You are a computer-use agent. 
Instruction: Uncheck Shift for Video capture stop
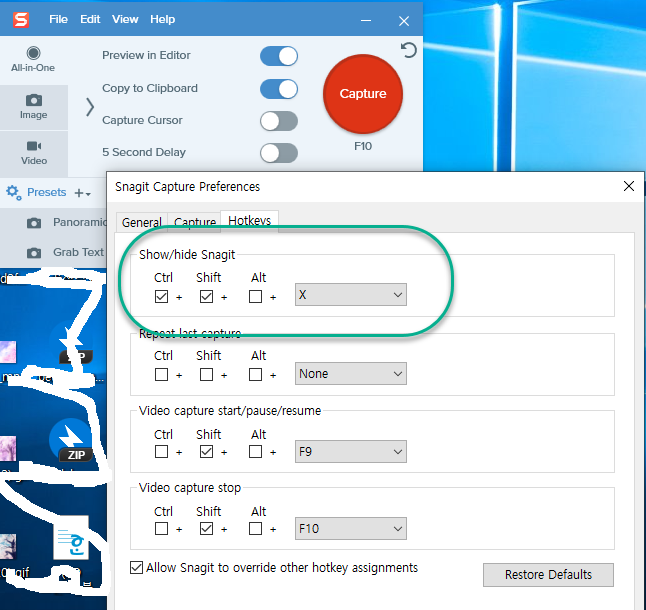[206, 528]
